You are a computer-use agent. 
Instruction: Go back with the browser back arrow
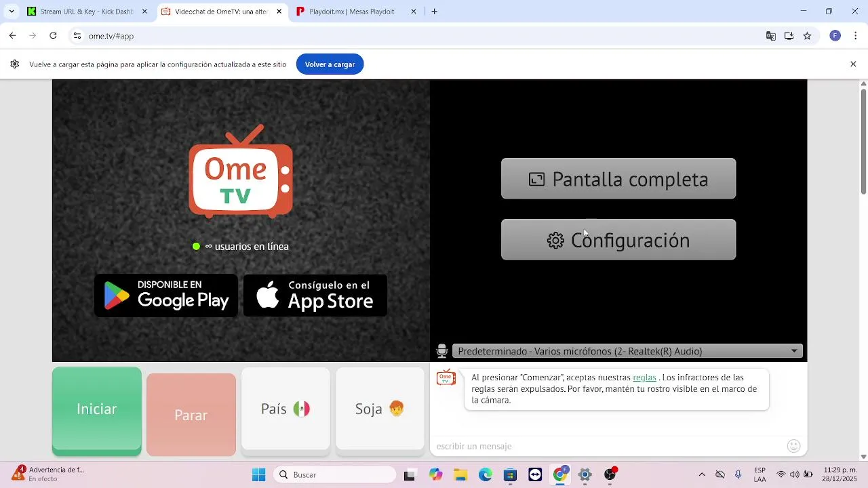(12, 36)
